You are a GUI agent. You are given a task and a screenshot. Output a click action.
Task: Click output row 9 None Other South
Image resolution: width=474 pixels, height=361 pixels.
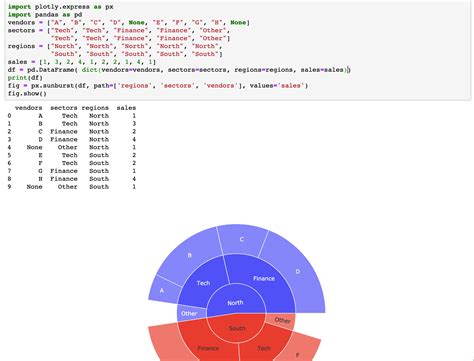[72, 187]
